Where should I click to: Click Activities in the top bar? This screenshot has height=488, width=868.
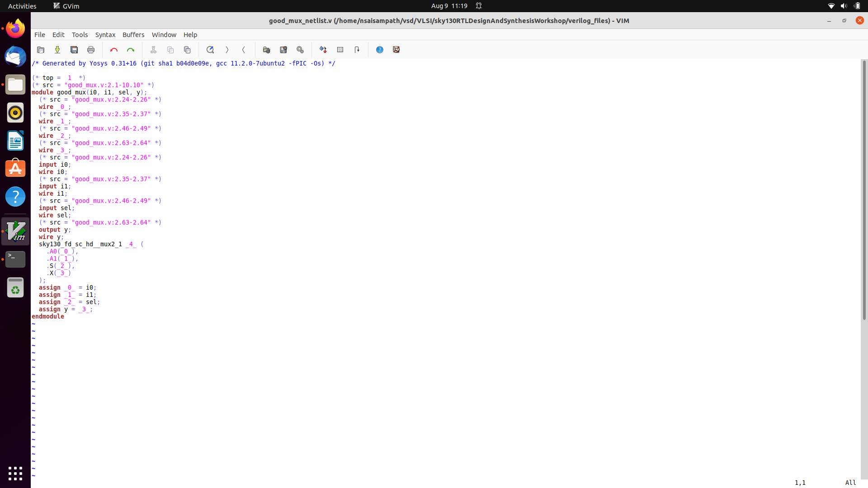tap(22, 6)
